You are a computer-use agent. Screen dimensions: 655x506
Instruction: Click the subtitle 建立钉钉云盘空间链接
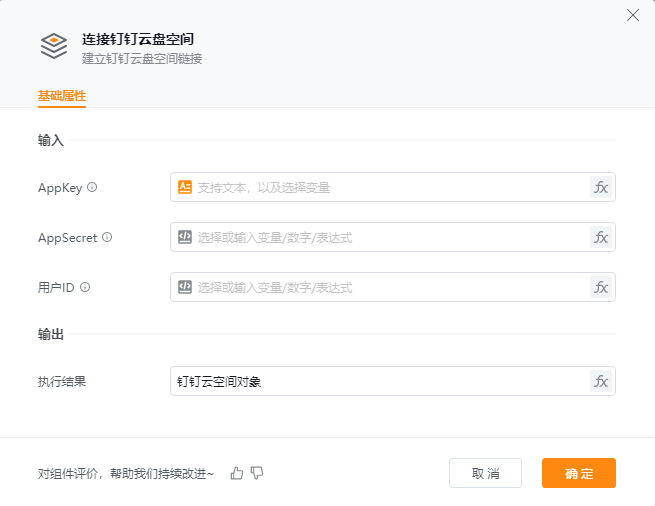pos(142,58)
